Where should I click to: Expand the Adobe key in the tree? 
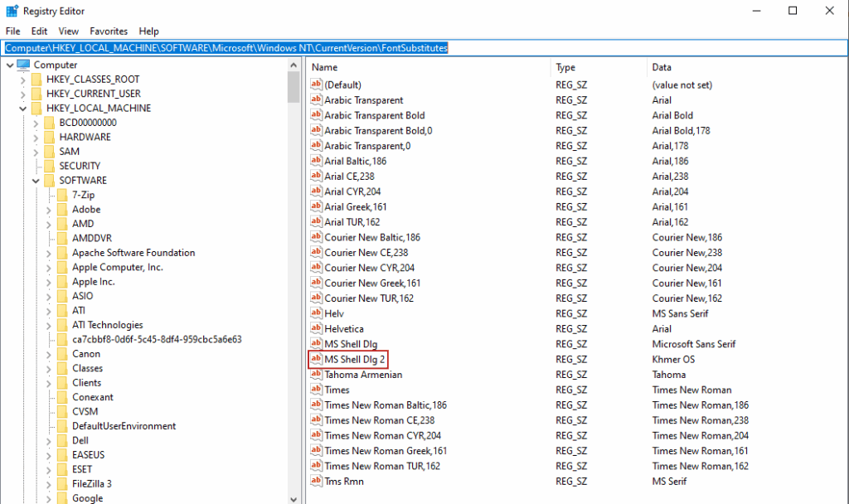pyautogui.click(x=49, y=210)
